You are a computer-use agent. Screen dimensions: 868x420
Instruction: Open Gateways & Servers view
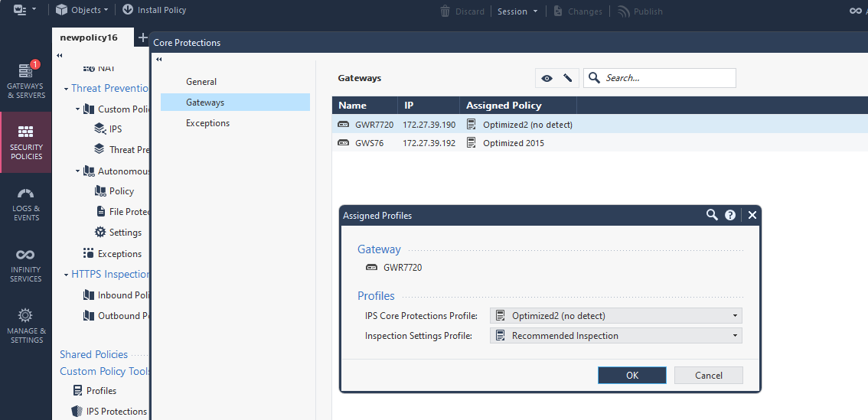[26, 81]
